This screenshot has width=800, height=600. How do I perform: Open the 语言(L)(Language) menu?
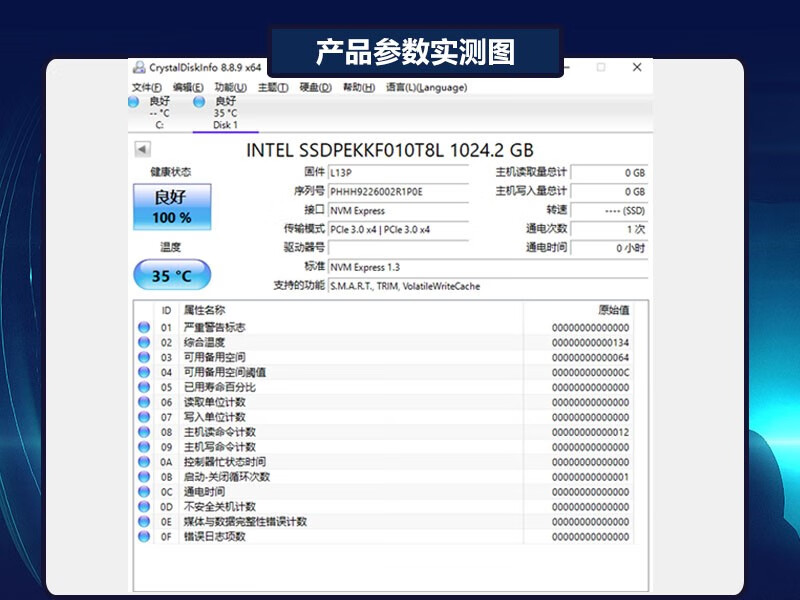point(427,87)
